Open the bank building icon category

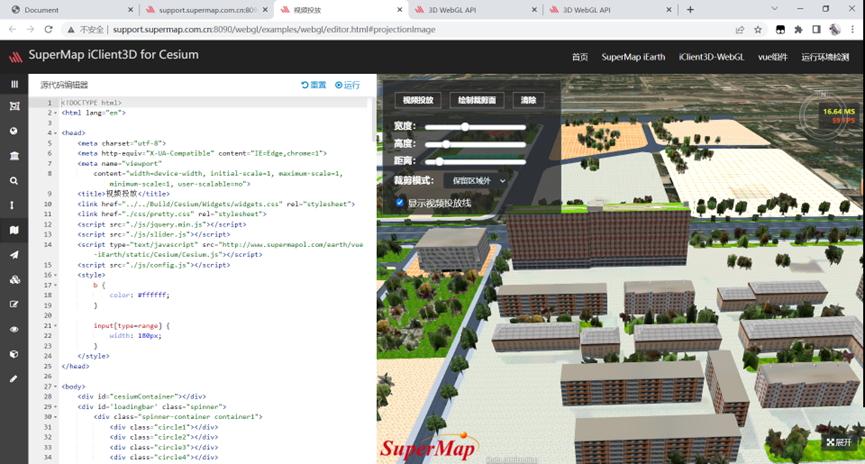[x=14, y=156]
